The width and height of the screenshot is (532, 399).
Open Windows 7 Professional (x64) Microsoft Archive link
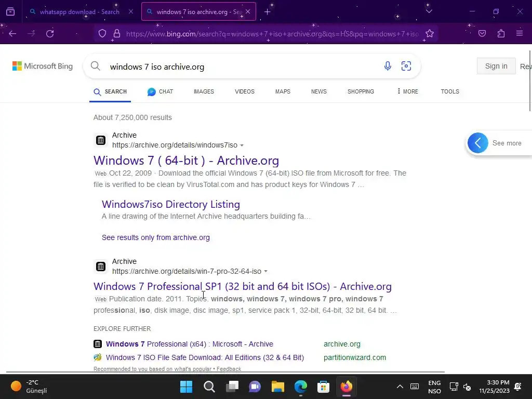click(x=189, y=344)
